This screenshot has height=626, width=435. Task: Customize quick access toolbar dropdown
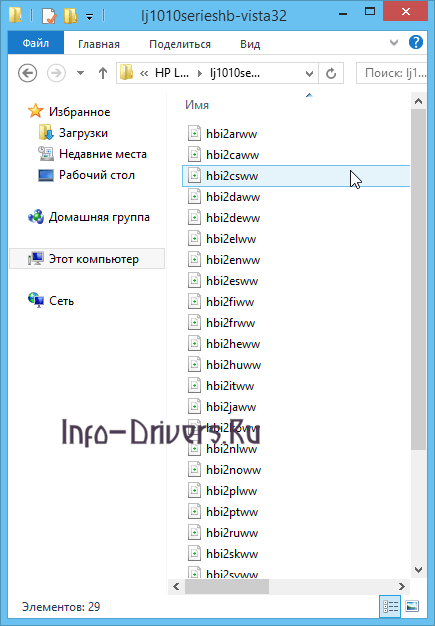tap(90, 17)
